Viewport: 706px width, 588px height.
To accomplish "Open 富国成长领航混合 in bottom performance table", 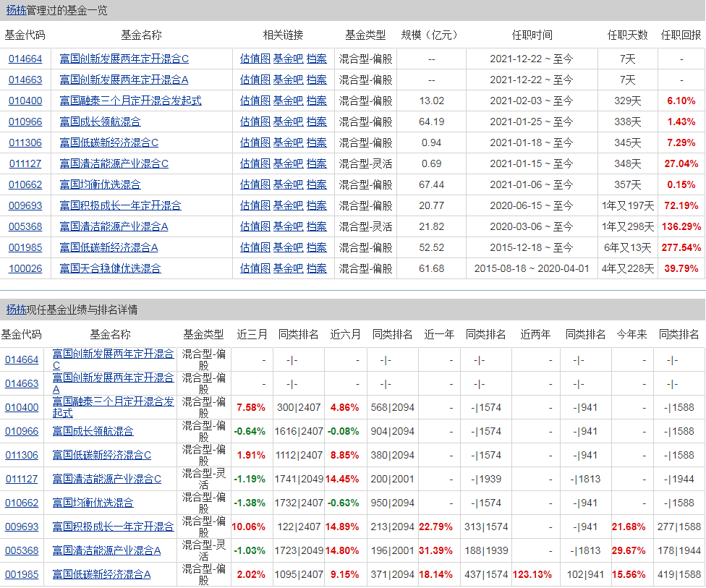I will 93,431.
